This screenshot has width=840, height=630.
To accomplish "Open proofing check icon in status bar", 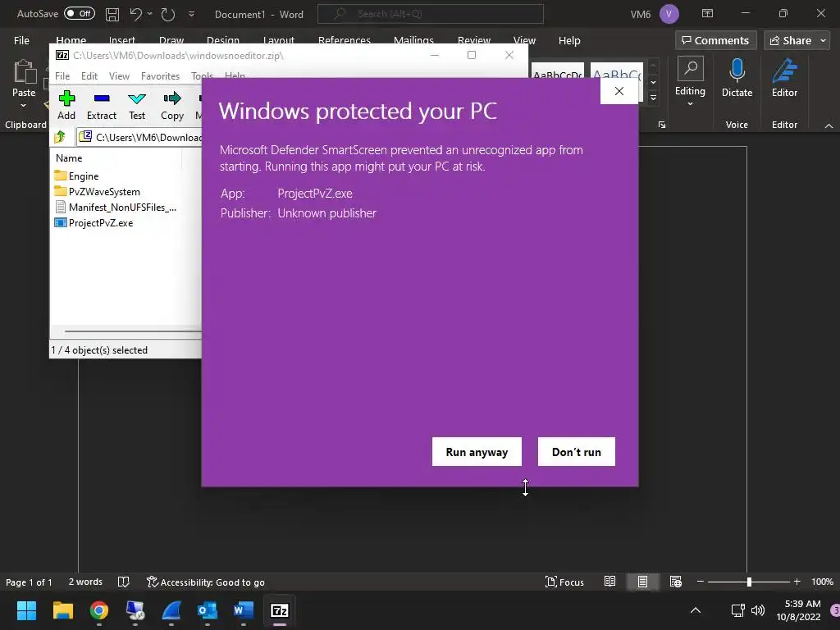I will (x=124, y=582).
